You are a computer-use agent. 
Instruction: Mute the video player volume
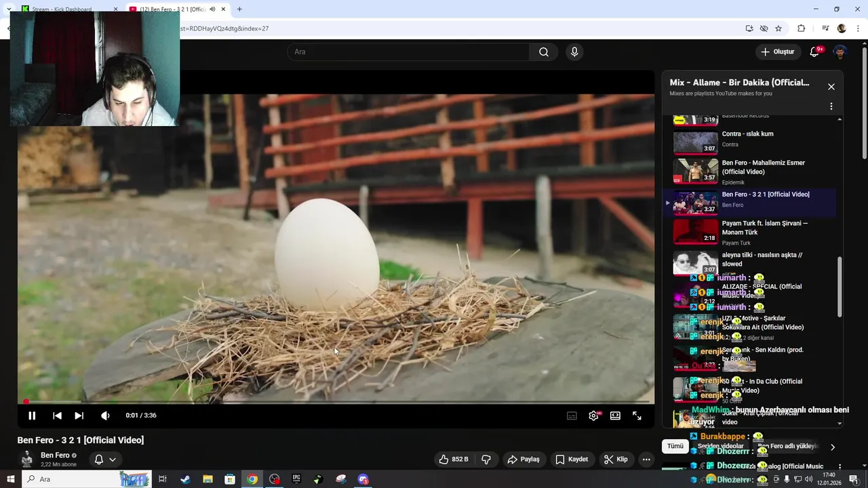(x=105, y=415)
